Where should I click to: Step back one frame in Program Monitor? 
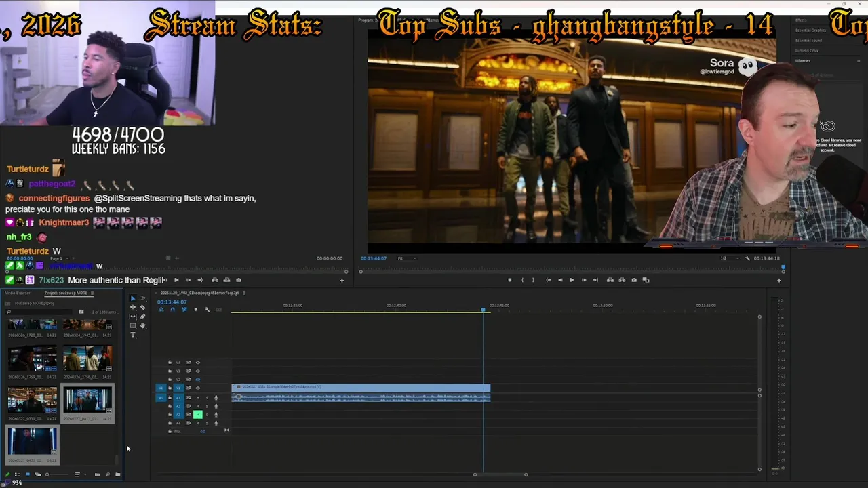point(560,280)
